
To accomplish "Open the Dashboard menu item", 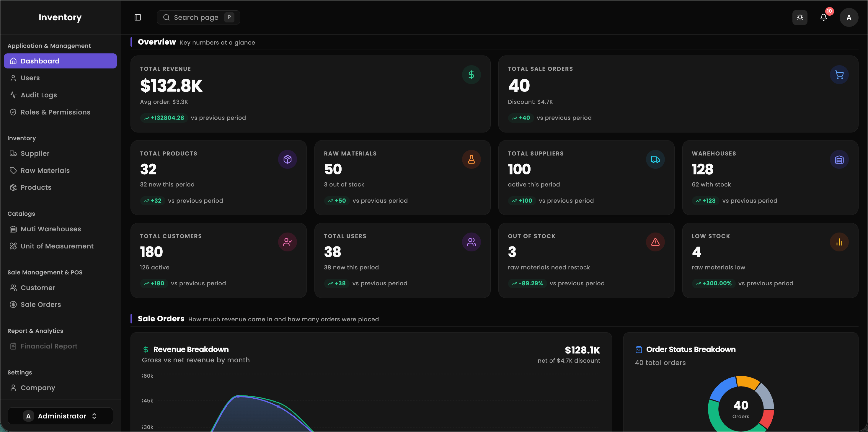I will 60,61.
